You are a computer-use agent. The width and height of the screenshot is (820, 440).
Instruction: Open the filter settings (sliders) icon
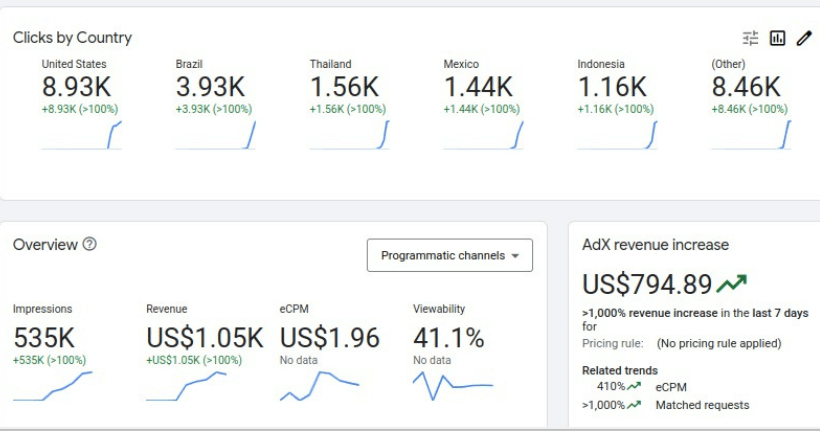[750, 38]
